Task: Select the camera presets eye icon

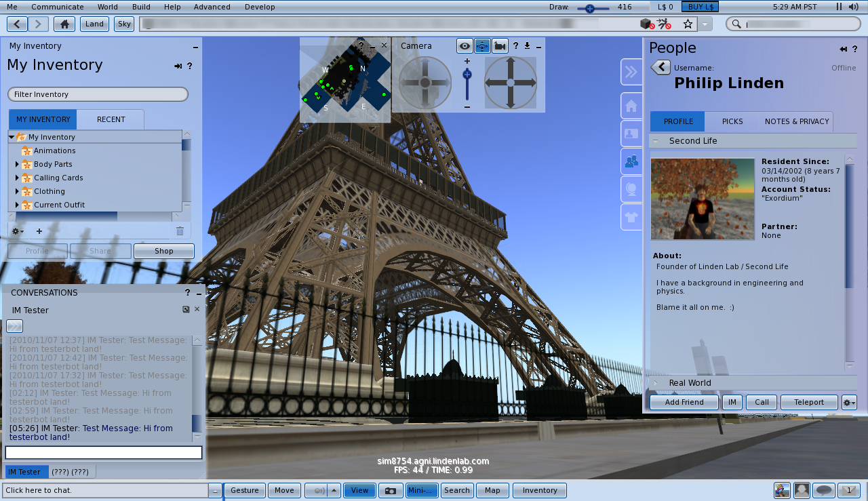Action: click(x=465, y=46)
